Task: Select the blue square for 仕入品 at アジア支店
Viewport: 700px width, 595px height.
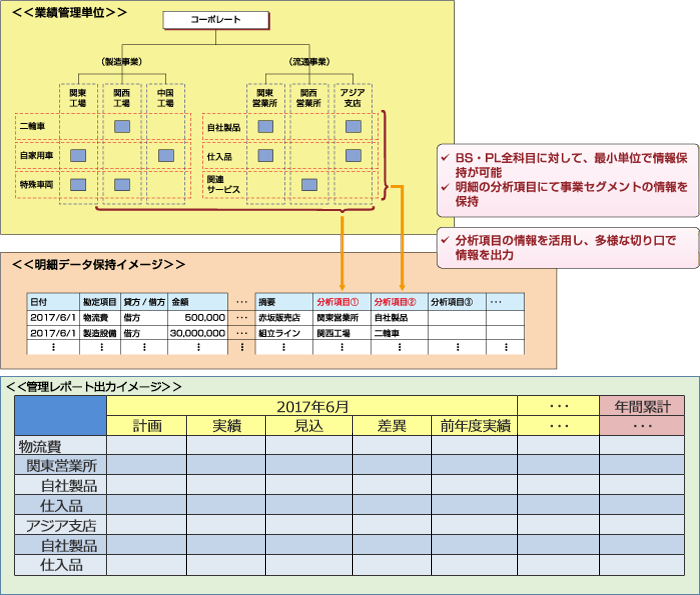Action: [352, 156]
